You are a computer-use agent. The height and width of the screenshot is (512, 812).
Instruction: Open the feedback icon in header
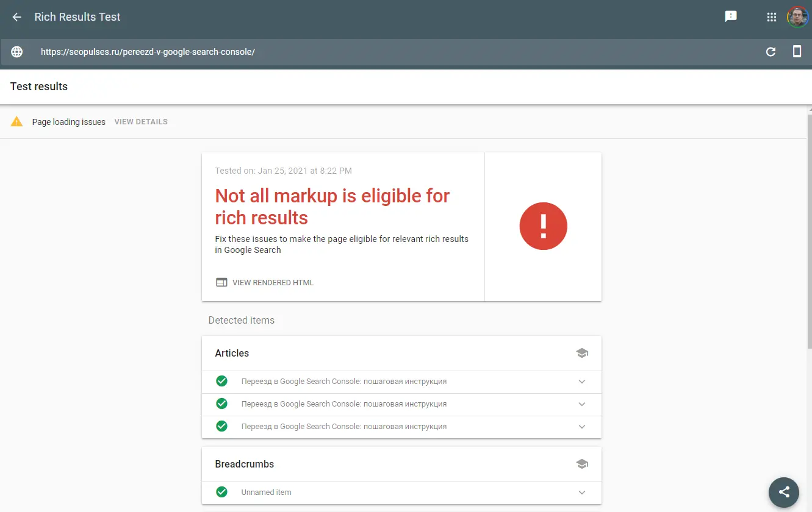[730, 17]
